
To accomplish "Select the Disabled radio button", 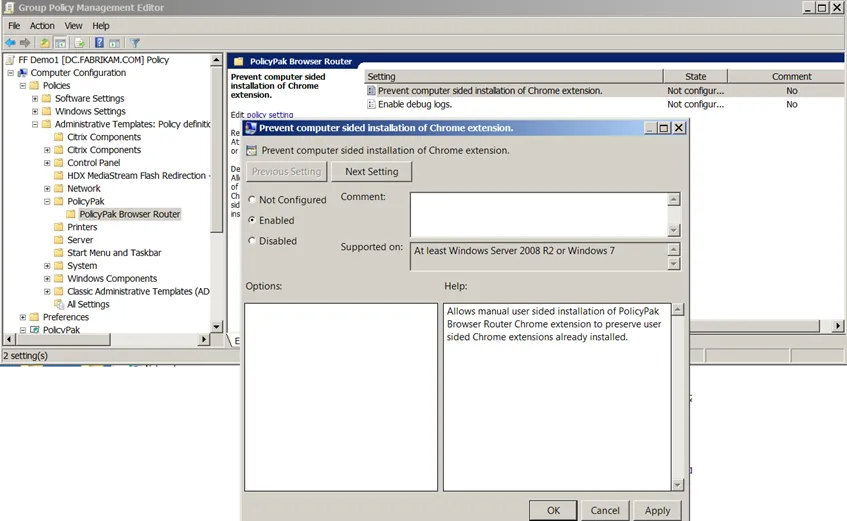I will [252, 241].
